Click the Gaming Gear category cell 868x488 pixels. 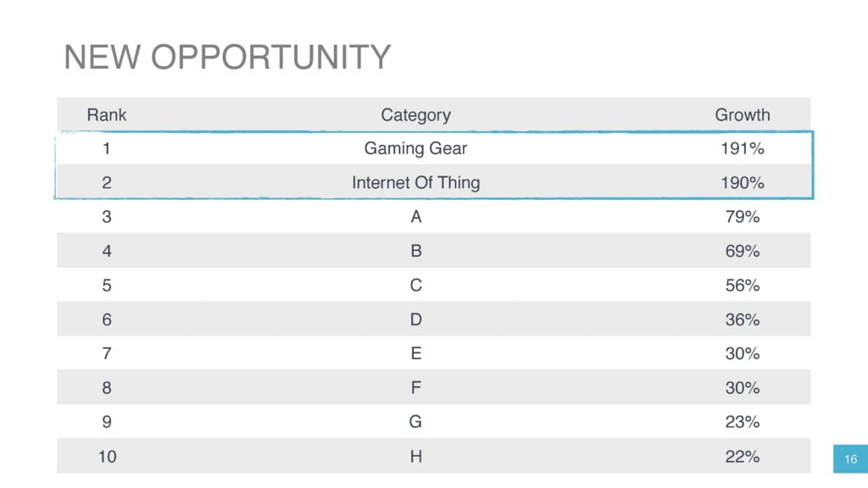[415, 149]
